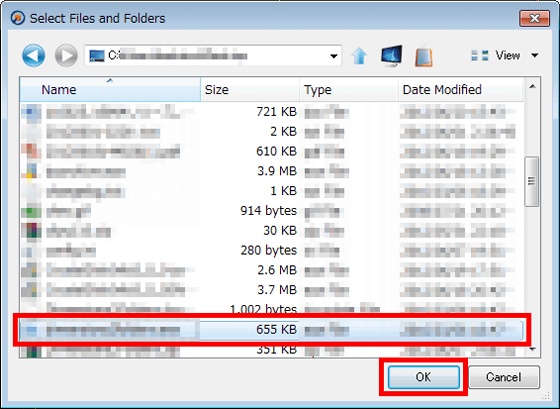The width and height of the screenshot is (560, 409).
Task: Go up one folder level
Action: point(359,56)
